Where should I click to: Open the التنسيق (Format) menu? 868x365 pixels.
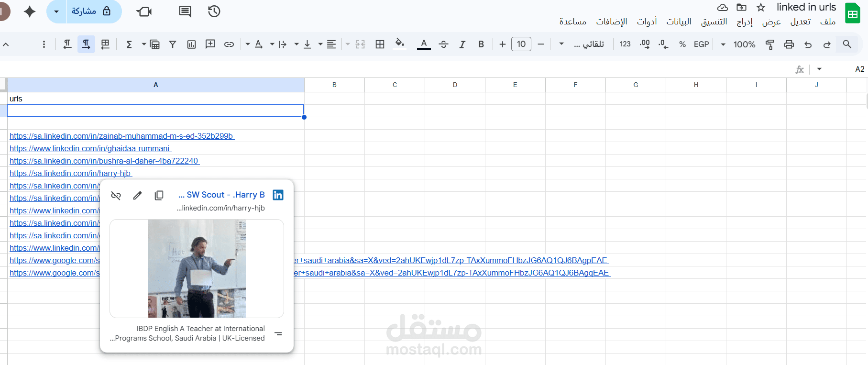pyautogui.click(x=714, y=22)
